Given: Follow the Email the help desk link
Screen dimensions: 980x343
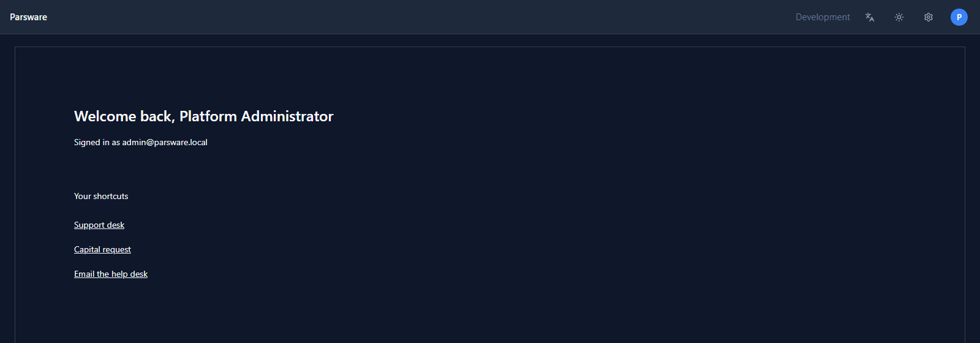Looking at the screenshot, I should click(111, 274).
